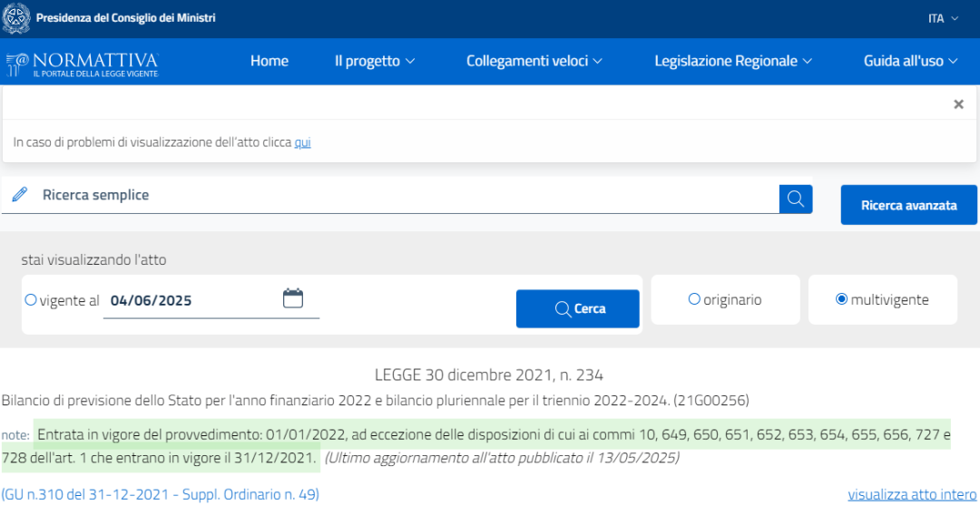Click the 'Cerca' button
980x506 pixels.
pos(577,308)
